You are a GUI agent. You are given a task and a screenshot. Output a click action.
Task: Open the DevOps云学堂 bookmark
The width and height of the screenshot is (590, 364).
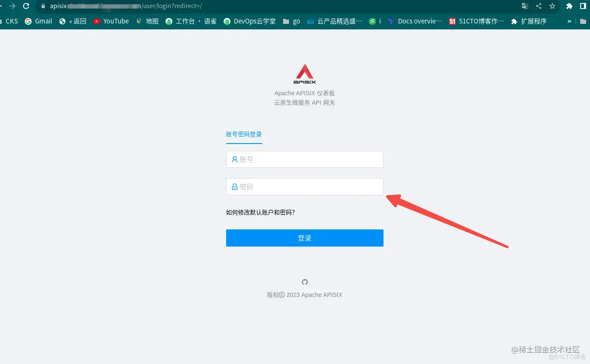[x=250, y=21]
